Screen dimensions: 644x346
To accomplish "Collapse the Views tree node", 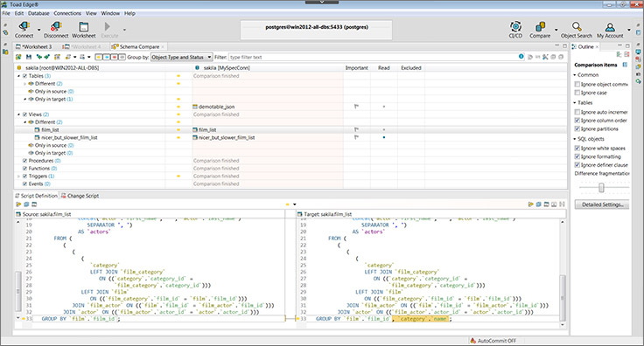I will point(18,114).
